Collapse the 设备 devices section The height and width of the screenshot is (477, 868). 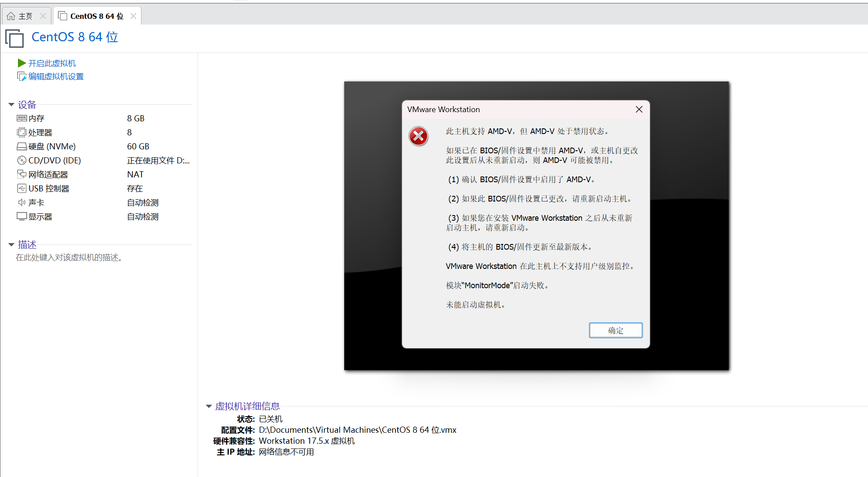pos(11,105)
